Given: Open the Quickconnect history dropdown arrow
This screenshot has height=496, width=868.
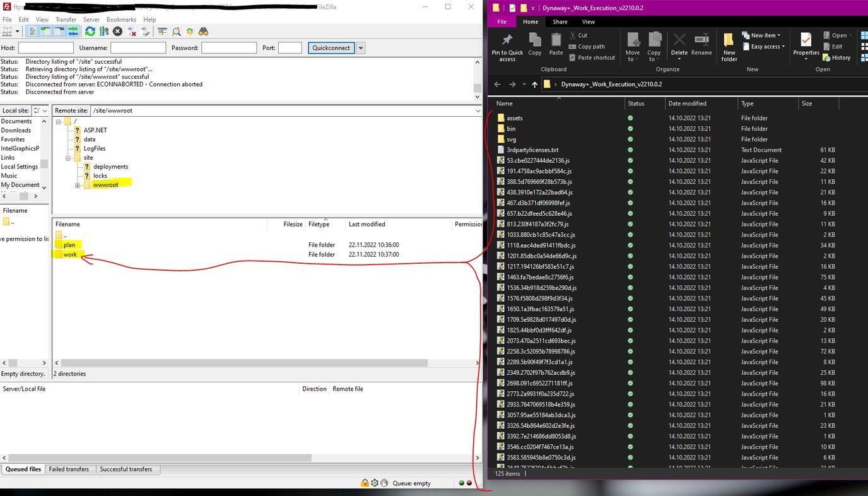Looking at the screenshot, I should click(x=361, y=48).
